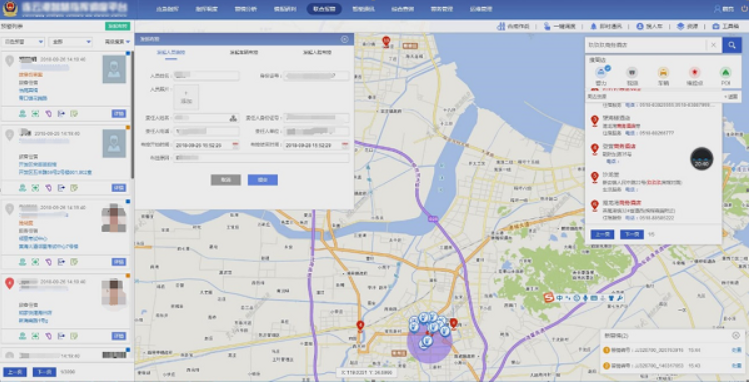Click the purple tag icon on first alert card
The width and height of the screenshot is (751, 382).
pos(48,114)
